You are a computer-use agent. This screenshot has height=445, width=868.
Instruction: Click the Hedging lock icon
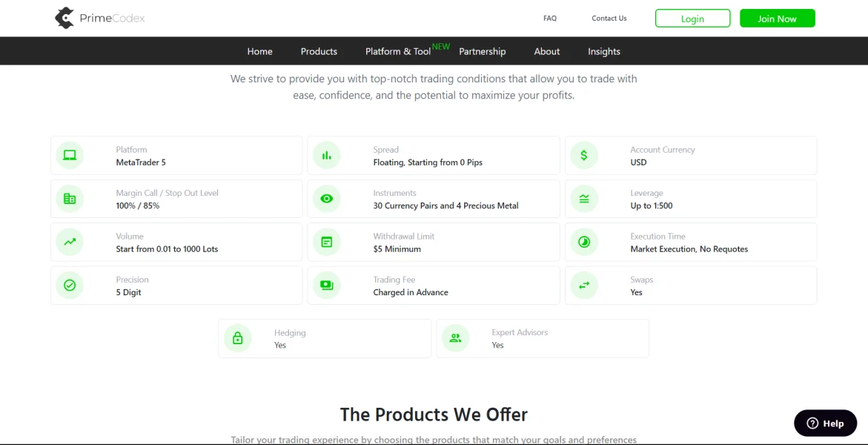[x=238, y=338]
